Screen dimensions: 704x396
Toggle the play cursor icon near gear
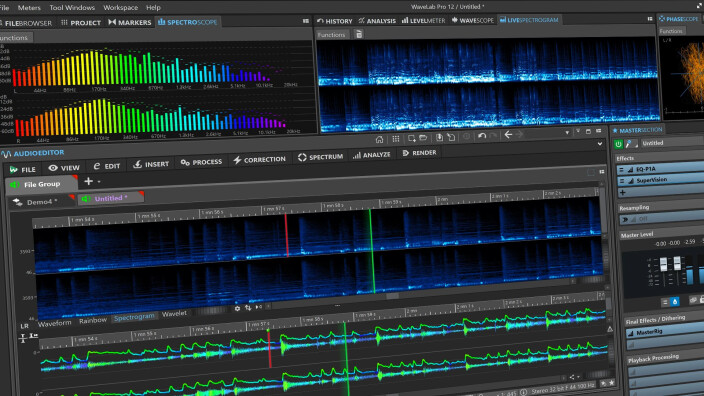(259, 307)
